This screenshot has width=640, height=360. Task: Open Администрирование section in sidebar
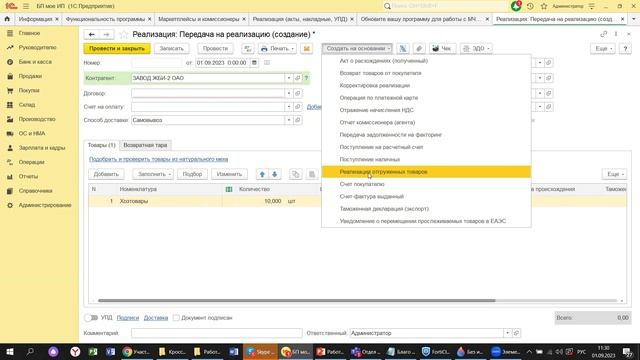click(x=45, y=205)
